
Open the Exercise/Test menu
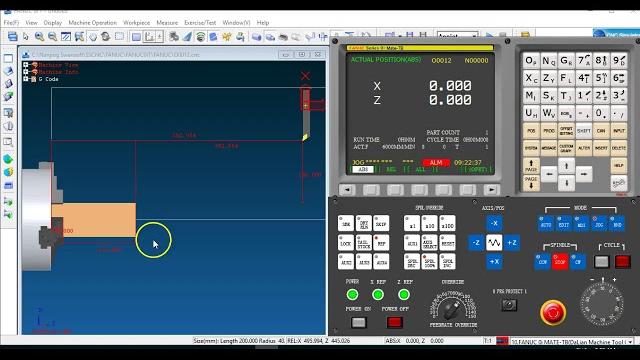click(x=200, y=23)
